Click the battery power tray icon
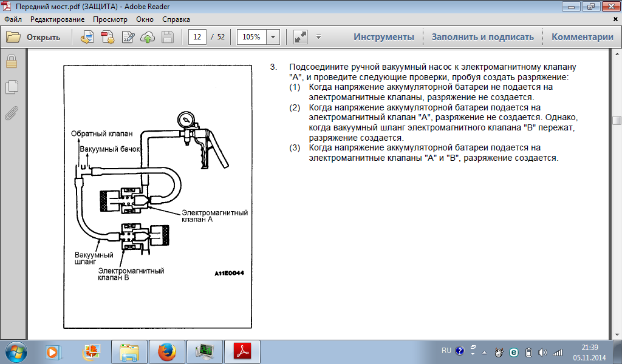This screenshot has width=622, height=364. [528, 352]
